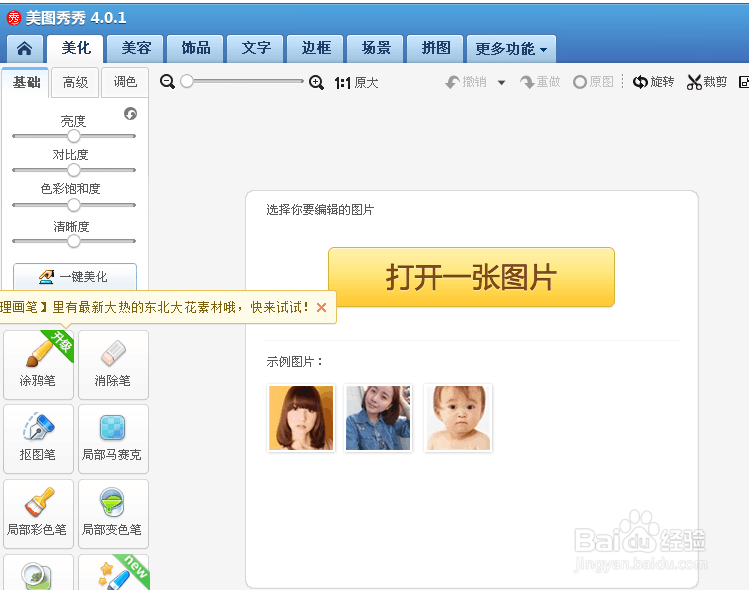The image size is (749, 590).
Task: Click the 旋转 rotate tool
Action: pos(653,82)
